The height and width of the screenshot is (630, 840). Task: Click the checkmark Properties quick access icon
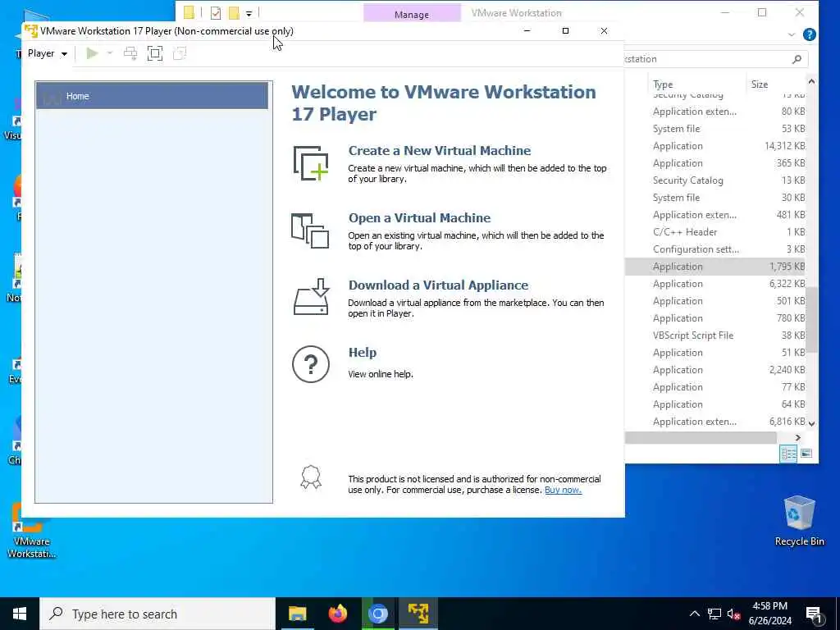pyautogui.click(x=216, y=13)
